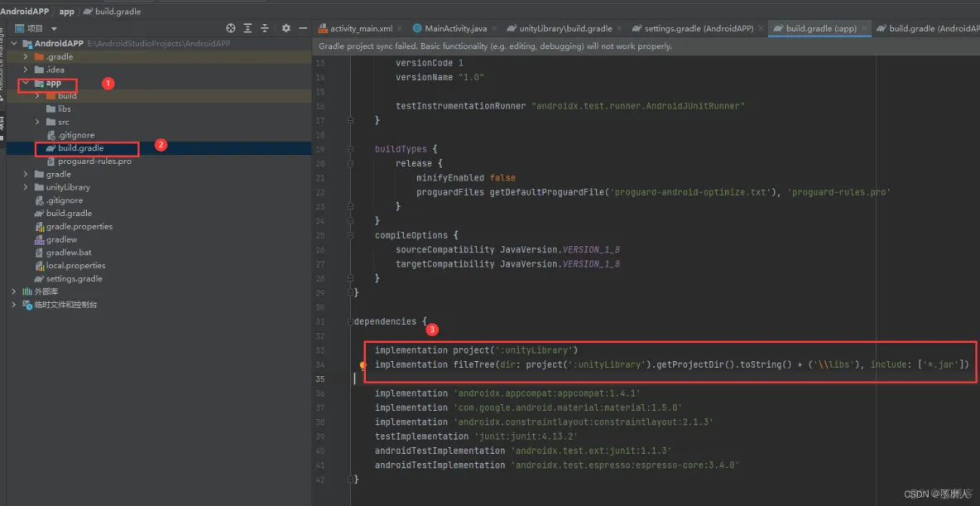Viewport: 980px width, 506px height.
Task: Expand the .gradle folder
Action: pos(26,57)
